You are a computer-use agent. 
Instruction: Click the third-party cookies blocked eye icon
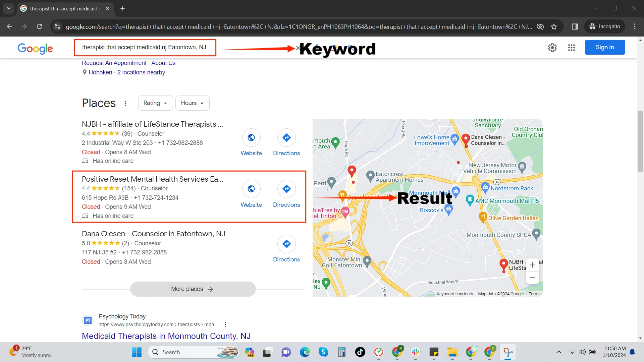[x=540, y=26]
